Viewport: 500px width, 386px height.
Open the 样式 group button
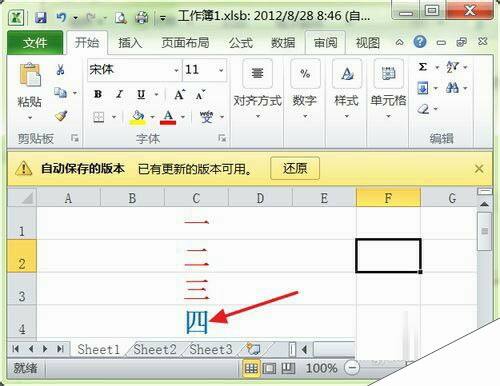[x=347, y=89]
